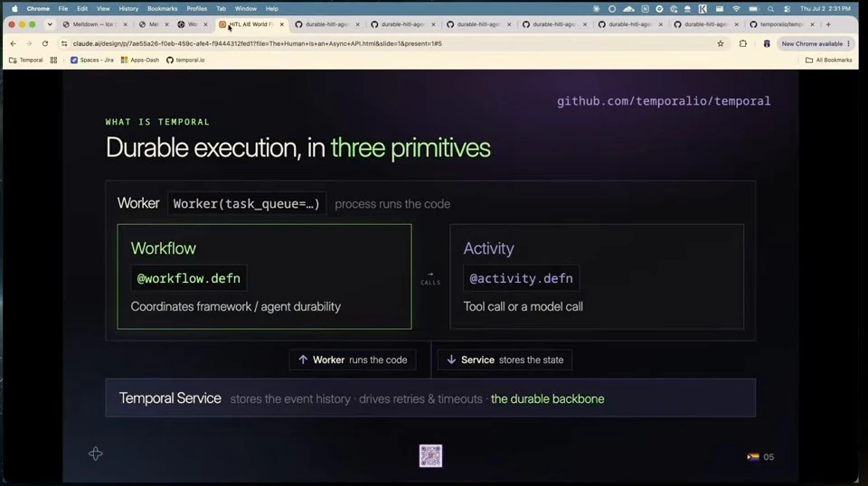The height and width of the screenshot is (486, 868).
Task: Bookmark this page with the star icon
Action: tap(721, 43)
